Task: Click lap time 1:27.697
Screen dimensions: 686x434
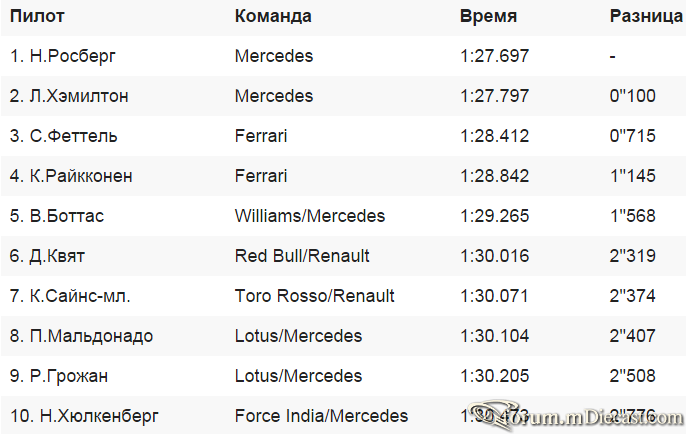Action: [494, 56]
